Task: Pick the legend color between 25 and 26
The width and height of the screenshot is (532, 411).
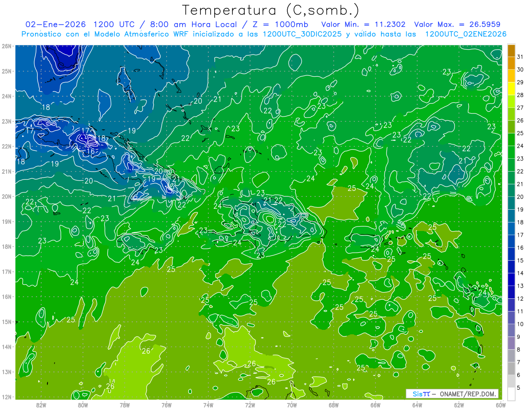Action: 511,127
